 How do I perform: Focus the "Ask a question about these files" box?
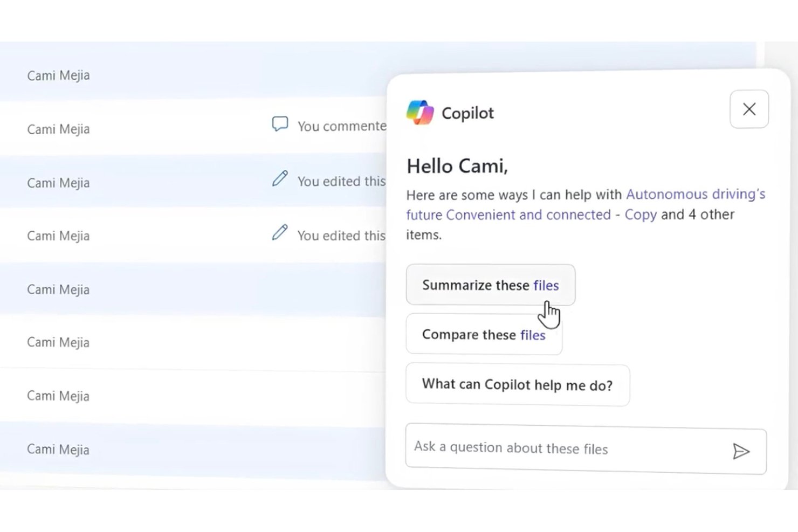[x=586, y=449]
